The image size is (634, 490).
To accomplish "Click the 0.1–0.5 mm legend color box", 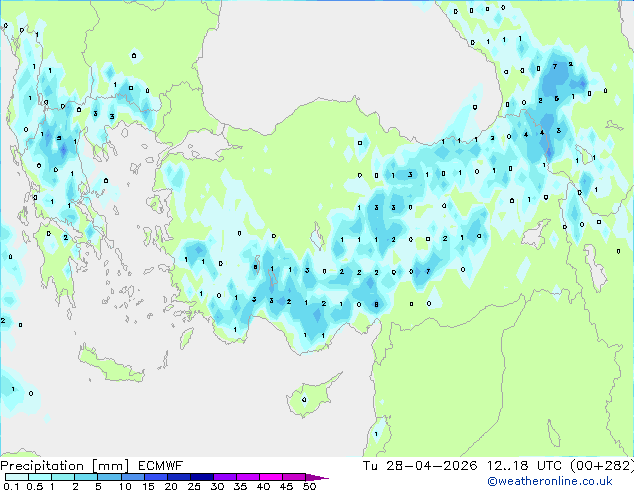I will (x=17, y=477).
